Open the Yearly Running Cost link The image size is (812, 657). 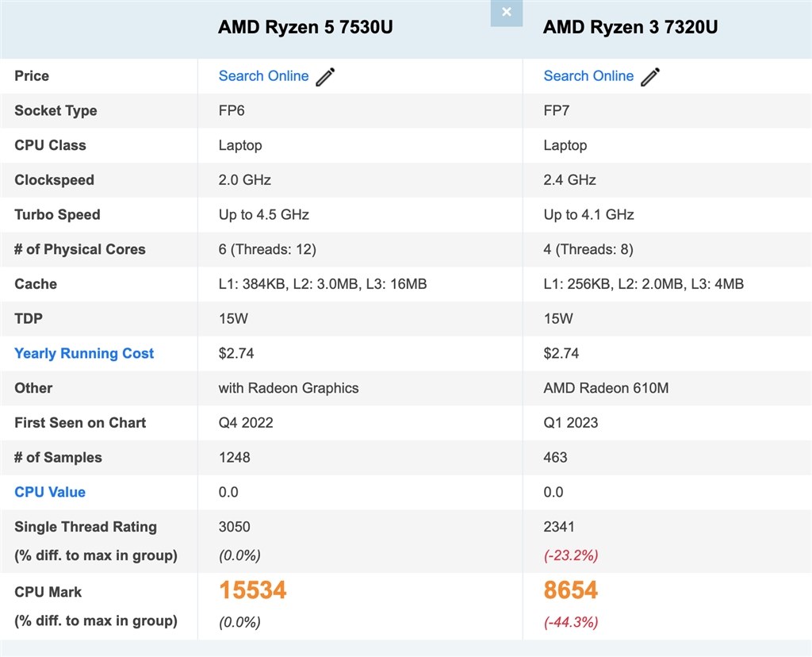pyautogui.click(x=84, y=353)
